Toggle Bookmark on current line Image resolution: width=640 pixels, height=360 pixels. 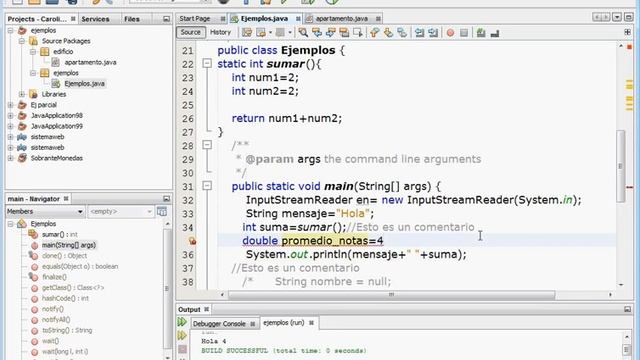[x=402, y=33]
